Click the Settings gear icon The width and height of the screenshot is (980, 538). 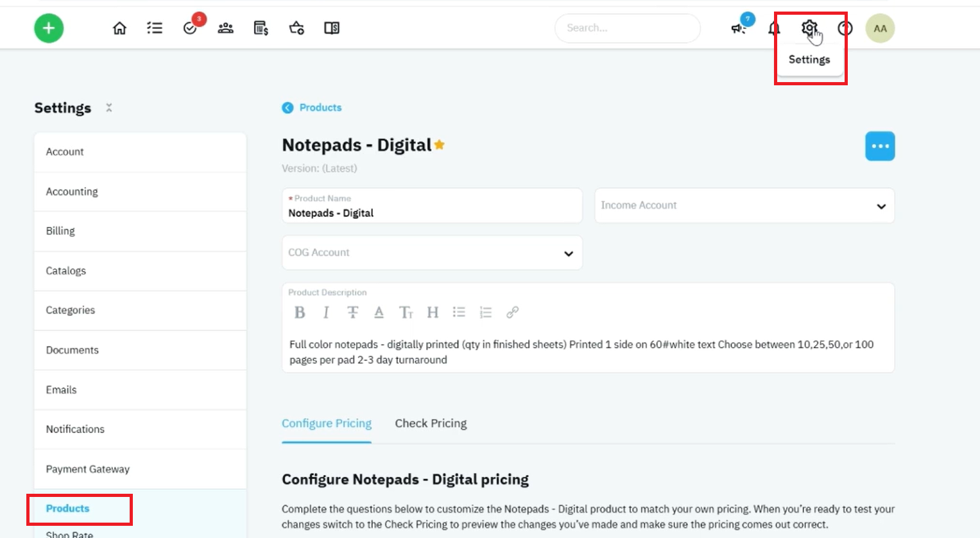tap(809, 28)
